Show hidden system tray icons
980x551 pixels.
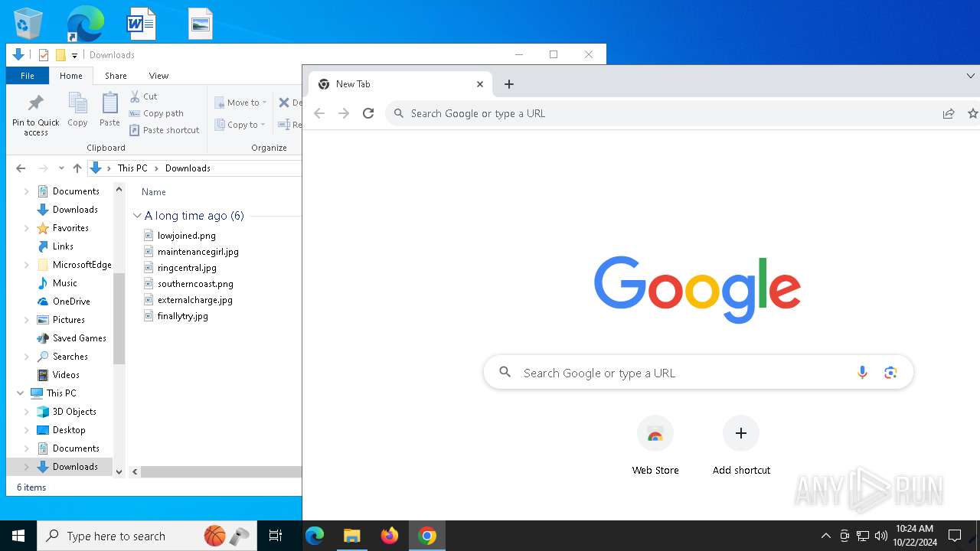coord(825,536)
